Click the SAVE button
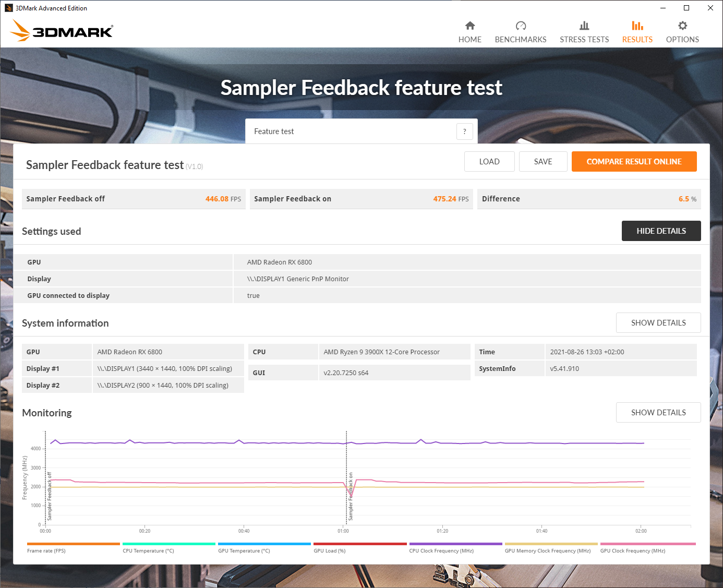The width and height of the screenshot is (723, 588). (543, 162)
